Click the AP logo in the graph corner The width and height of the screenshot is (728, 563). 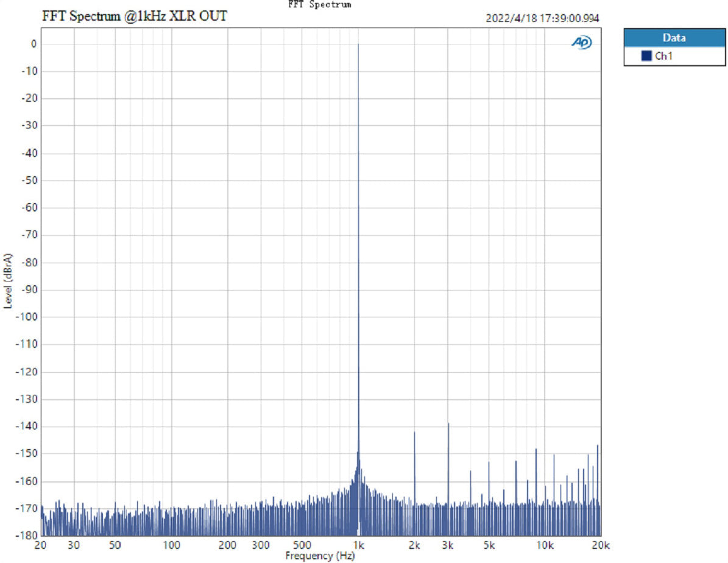(x=581, y=42)
